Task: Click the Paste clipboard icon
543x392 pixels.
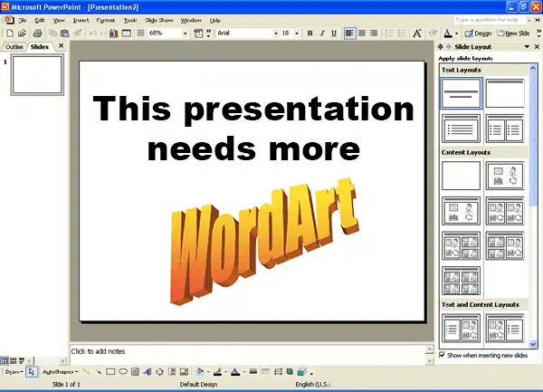Action: tap(65, 33)
